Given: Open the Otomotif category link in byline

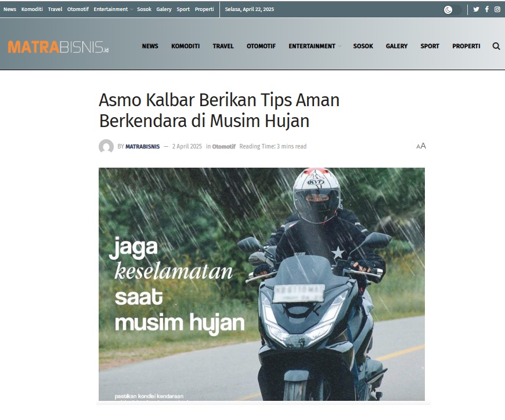Looking at the screenshot, I should pyautogui.click(x=224, y=146).
